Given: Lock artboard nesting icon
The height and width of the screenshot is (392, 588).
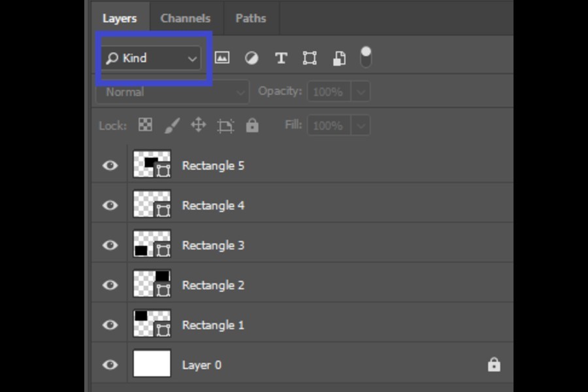Looking at the screenshot, I should coord(226,125).
